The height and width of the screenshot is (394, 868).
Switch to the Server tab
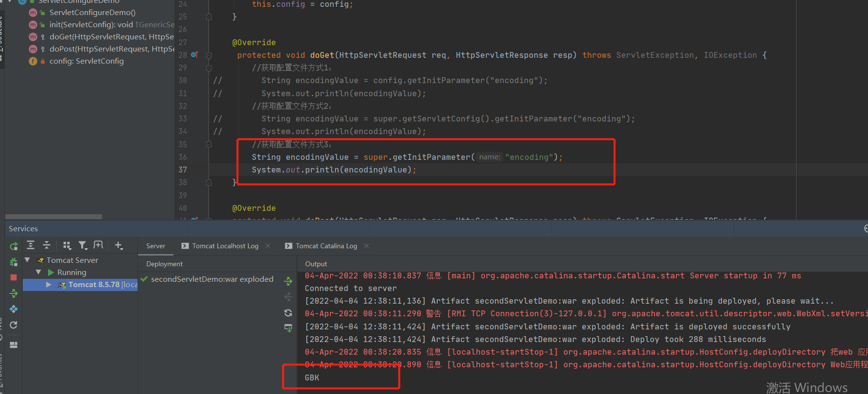pos(156,246)
